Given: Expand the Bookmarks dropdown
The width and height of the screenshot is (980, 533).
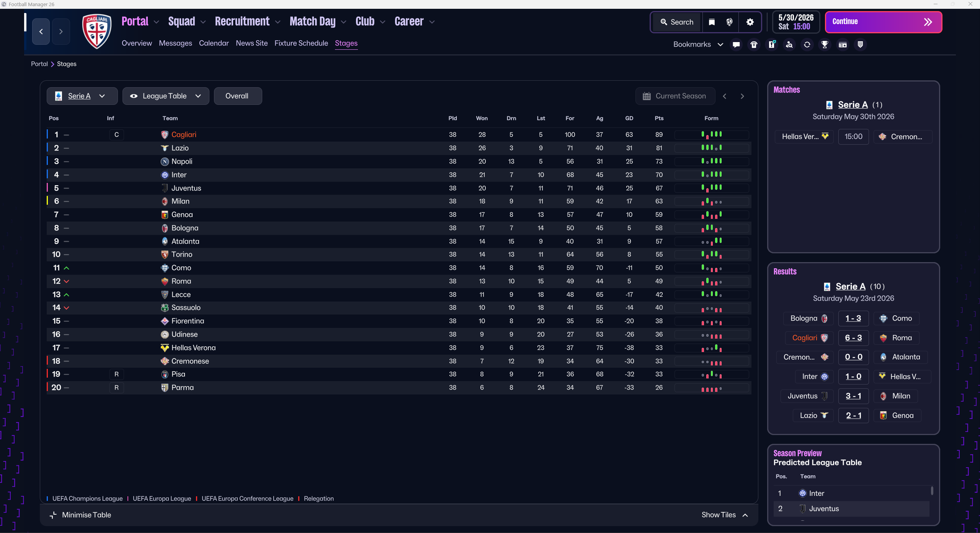Looking at the screenshot, I should coord(698,45).
